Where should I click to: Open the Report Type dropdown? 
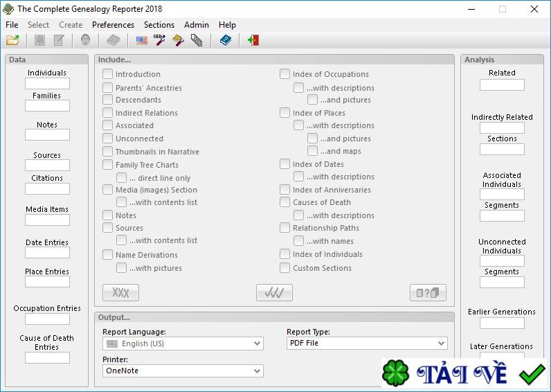coord(367,343)
